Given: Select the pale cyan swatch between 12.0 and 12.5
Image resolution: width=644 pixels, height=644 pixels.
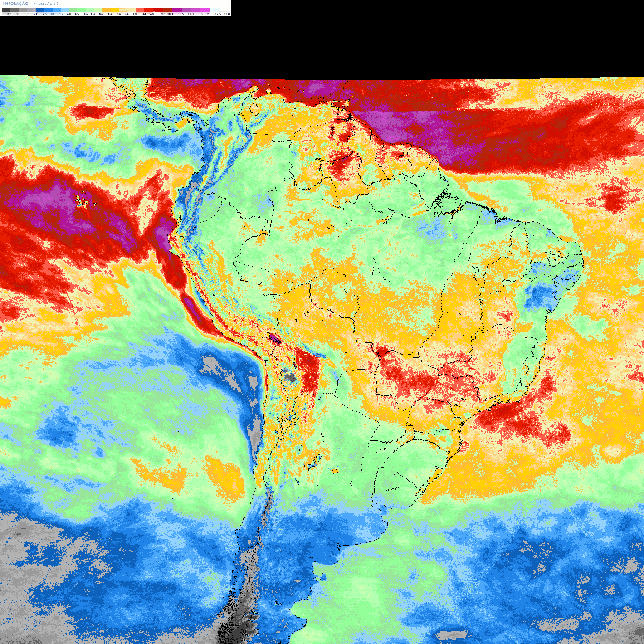Looking at the screenshot, I should coord(215,10).
